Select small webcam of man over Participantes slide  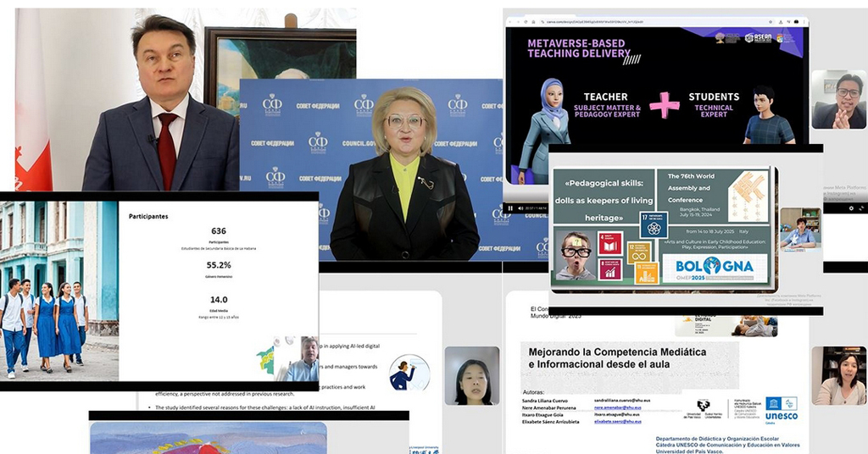(x=303, y=359)
